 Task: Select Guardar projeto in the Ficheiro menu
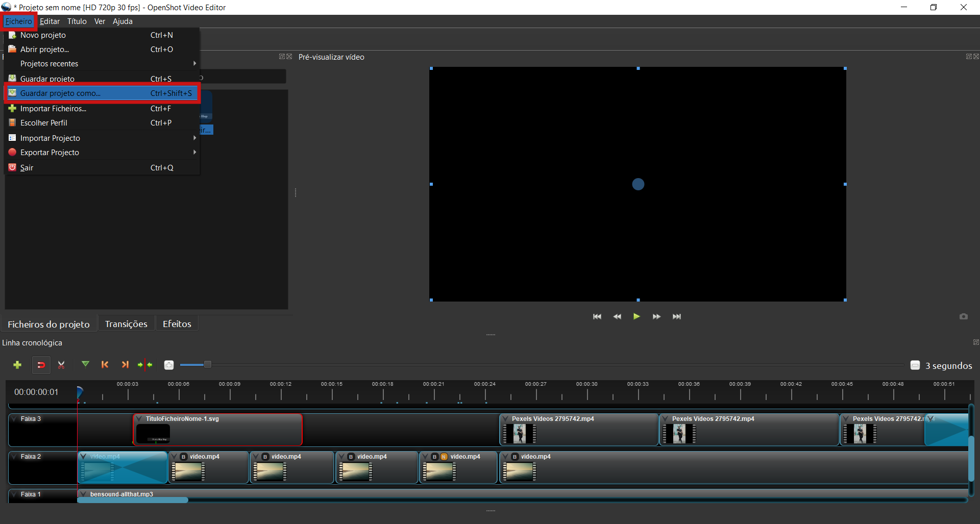point(102,79)
